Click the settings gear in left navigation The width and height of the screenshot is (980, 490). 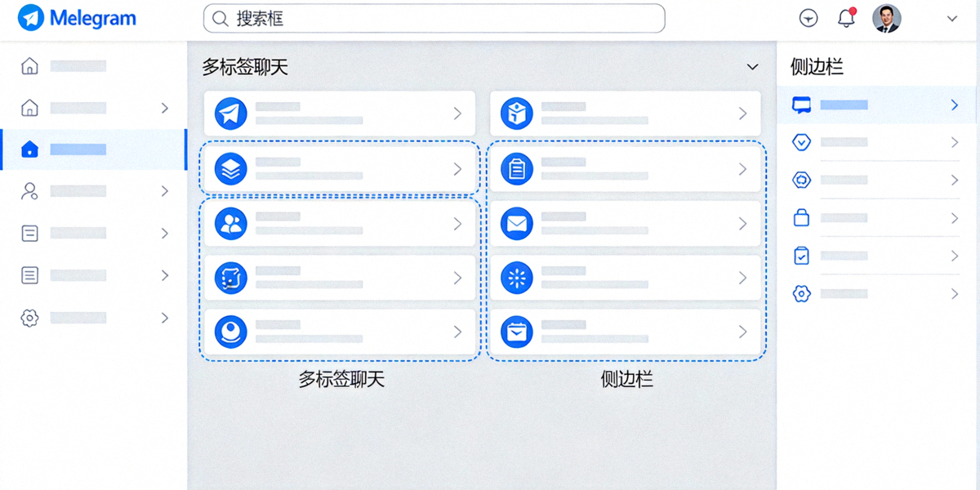[x=29, y=318]
